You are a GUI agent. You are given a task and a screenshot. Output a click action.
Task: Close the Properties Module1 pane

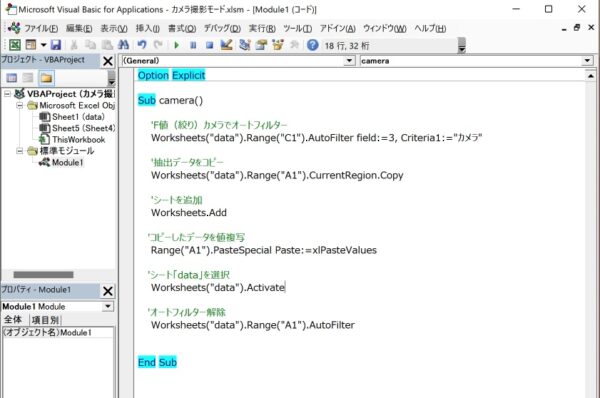(108, 291)
